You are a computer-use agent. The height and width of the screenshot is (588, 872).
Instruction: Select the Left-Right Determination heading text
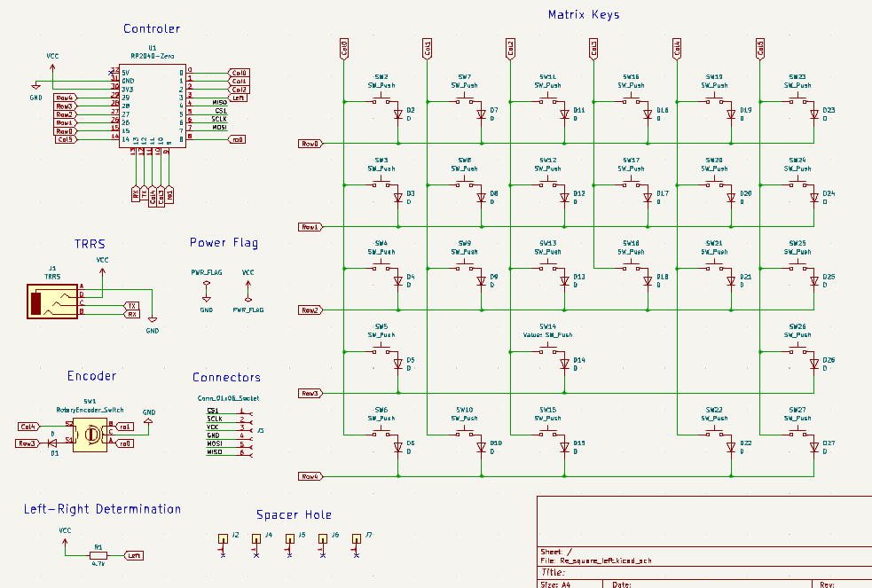[x=102, y=509]
